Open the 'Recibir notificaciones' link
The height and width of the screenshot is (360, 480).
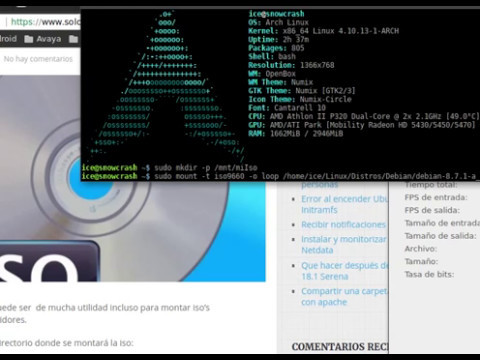coord(343,225)
